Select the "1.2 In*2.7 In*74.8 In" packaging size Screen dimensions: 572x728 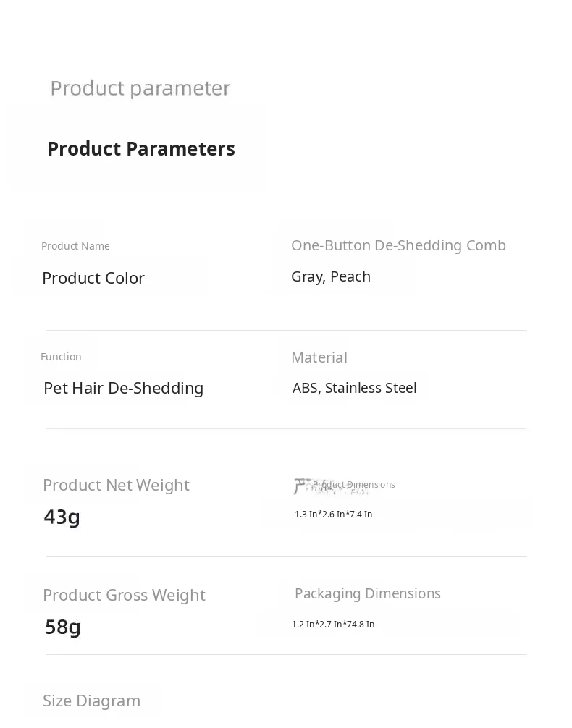click(x=333, y=625)
